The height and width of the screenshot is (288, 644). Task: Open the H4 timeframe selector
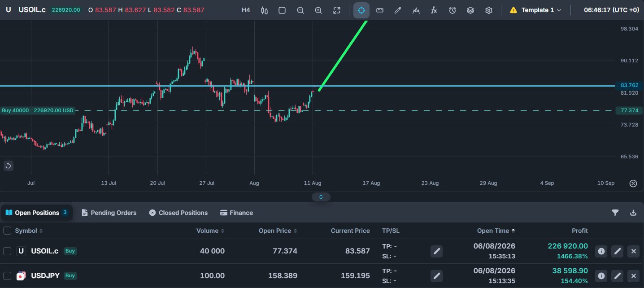[246, 10]
